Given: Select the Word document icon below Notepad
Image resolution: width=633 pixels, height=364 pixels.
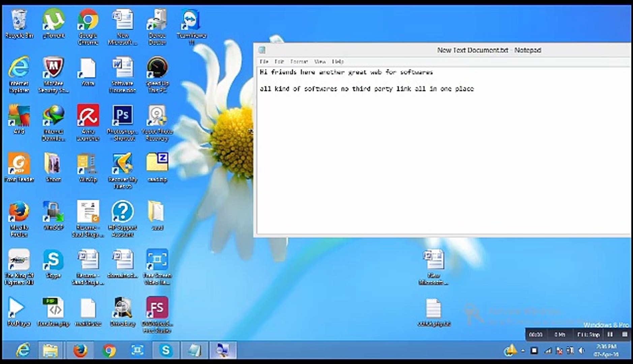Looking at the screenshot, I should tap(433, 267).
